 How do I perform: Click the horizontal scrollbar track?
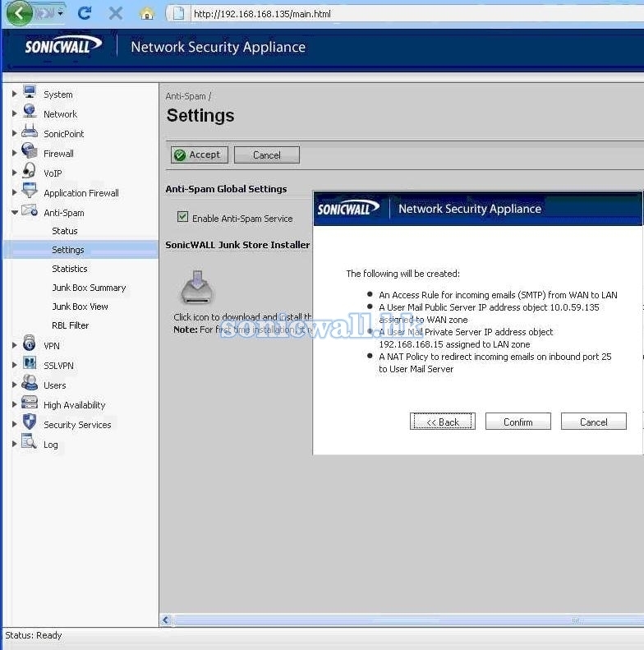tap(407, 620)
